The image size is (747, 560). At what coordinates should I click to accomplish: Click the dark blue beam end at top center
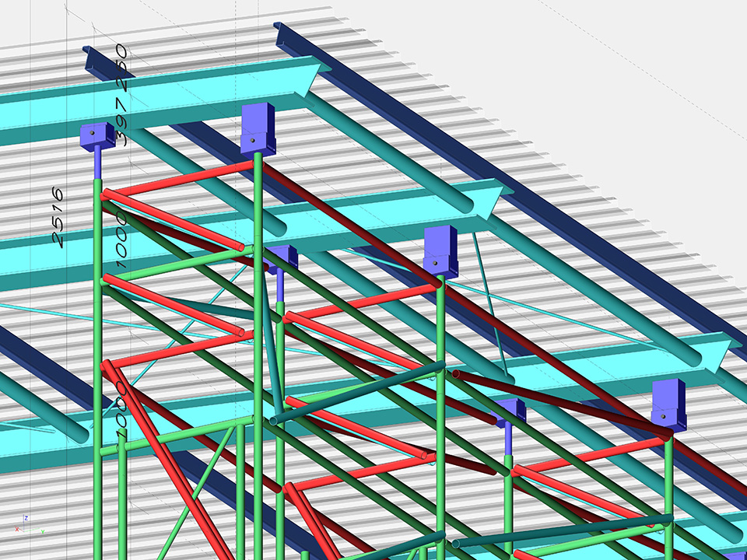coord(281,31)
